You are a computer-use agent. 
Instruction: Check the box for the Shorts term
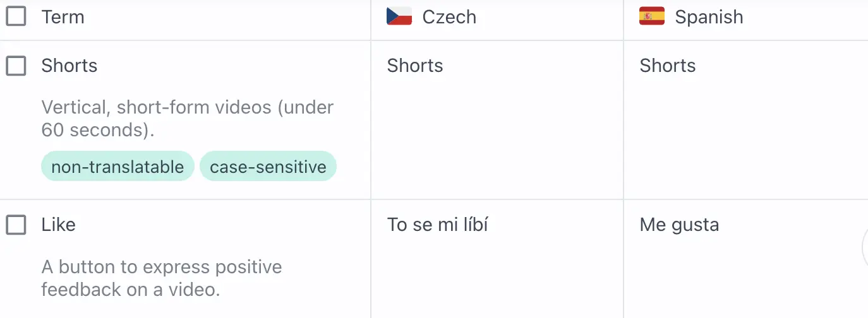coord(16,66)
